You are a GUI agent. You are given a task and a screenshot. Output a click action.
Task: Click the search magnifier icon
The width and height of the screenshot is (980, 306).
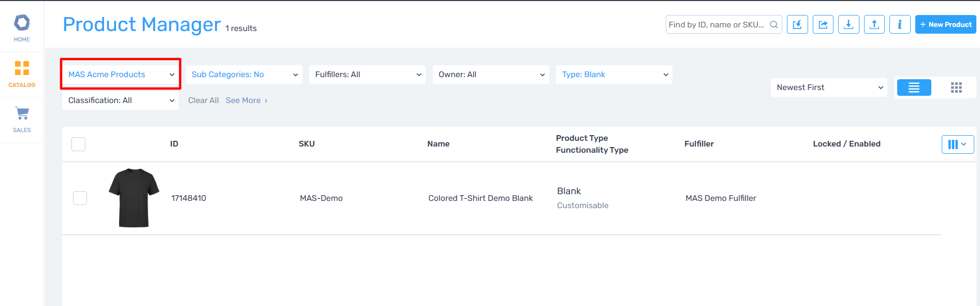pyautogui.click(x=773, y=24)
